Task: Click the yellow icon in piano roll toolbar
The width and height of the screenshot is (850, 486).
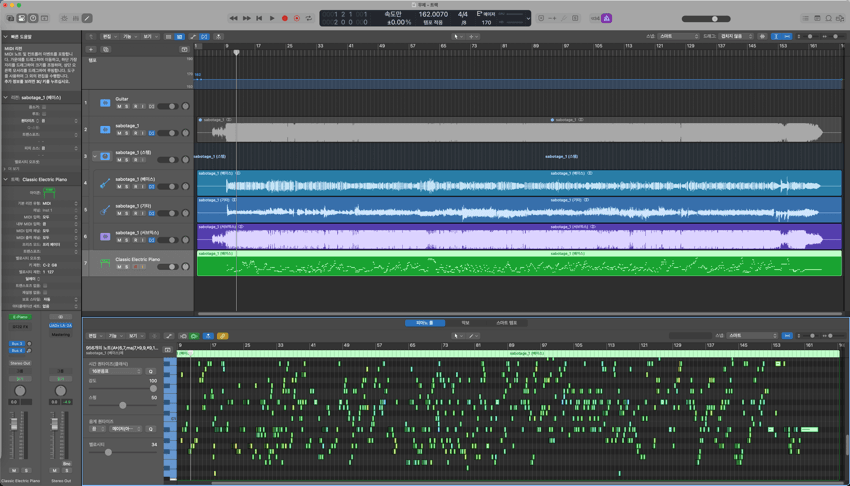Action: pyautogui.click(x=222, y=336)
